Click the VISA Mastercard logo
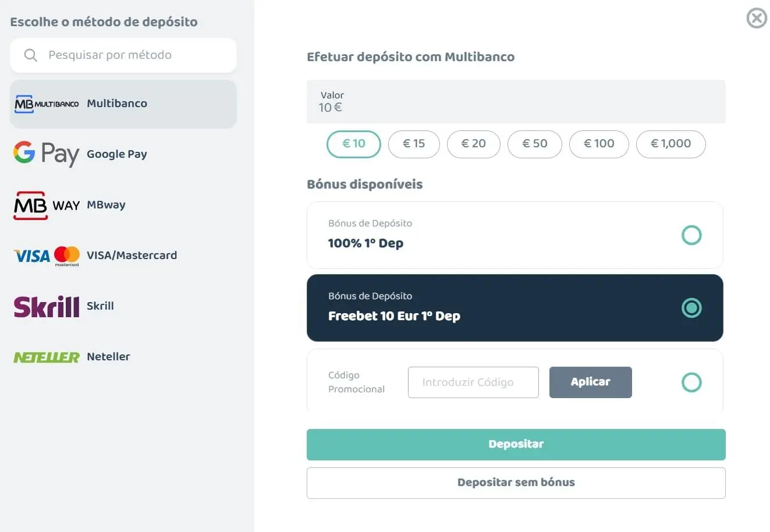 [47, 256]
